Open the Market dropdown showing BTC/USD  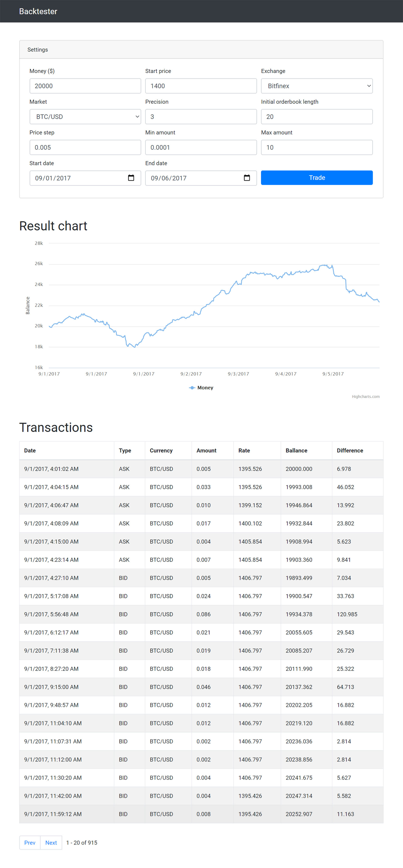pos(85,116)
